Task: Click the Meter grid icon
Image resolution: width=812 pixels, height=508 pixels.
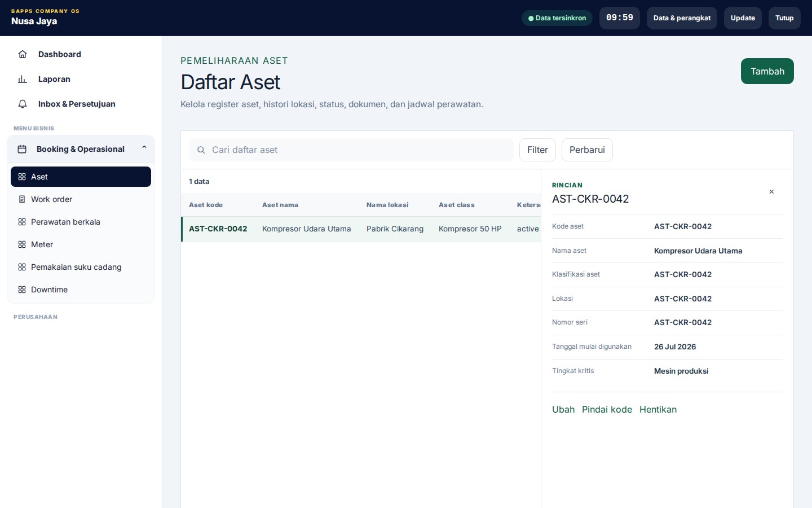Action: pyautogui.click(x=22, y=244)
